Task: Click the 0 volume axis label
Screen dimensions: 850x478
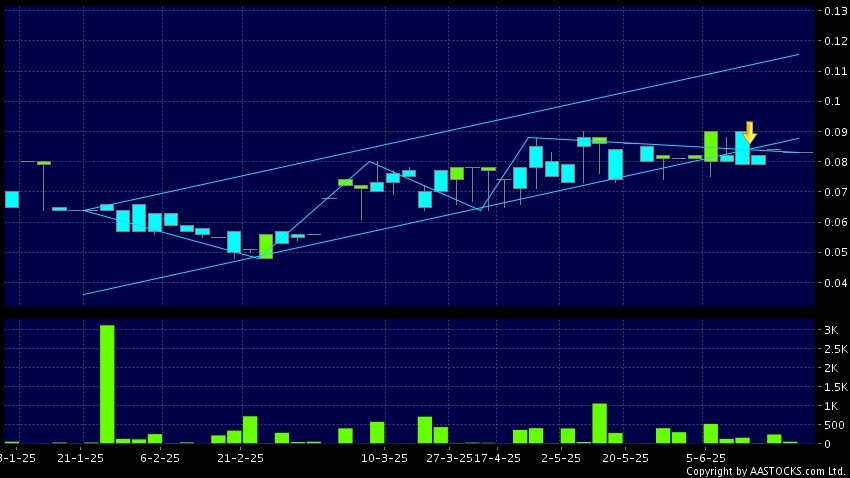Action: coord(827,444)
